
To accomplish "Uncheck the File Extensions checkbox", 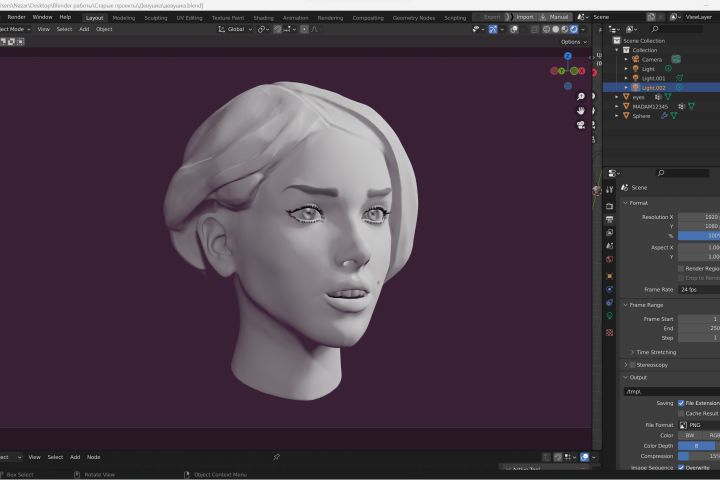I will point(681,403).
